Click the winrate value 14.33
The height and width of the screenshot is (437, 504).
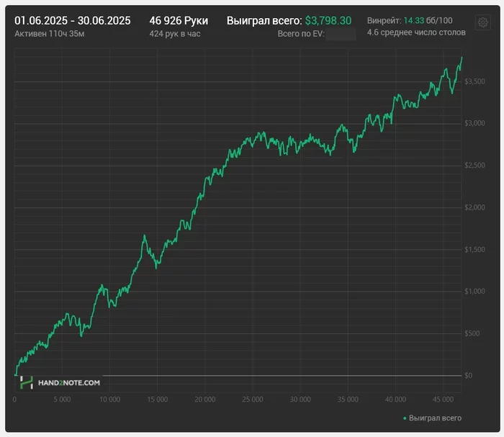pyautogui.click(x=414, y=21)
